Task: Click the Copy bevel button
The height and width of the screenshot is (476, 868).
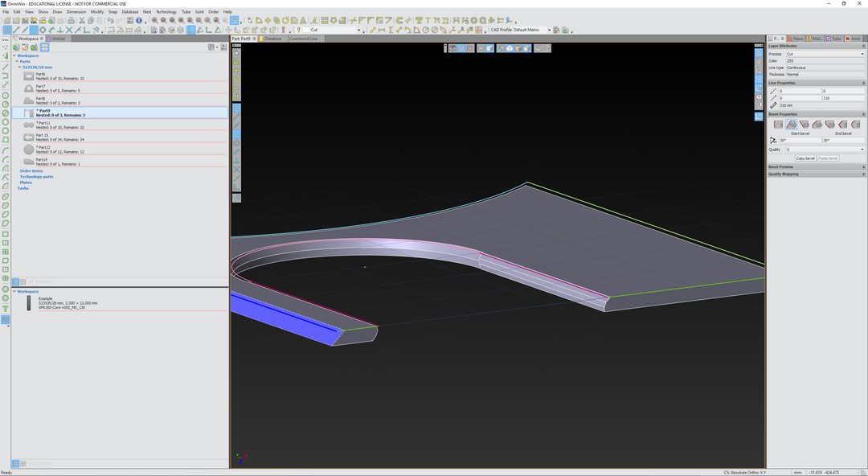Action: click(x=805, y=158)
